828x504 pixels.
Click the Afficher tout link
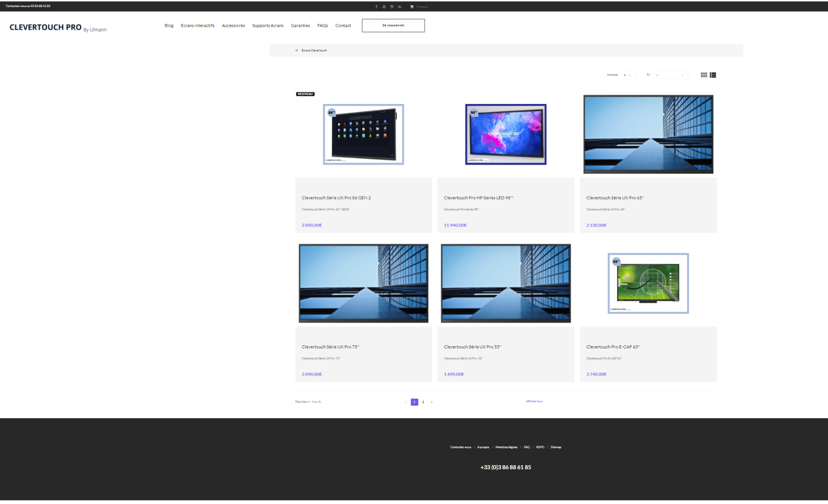(534, 401)
